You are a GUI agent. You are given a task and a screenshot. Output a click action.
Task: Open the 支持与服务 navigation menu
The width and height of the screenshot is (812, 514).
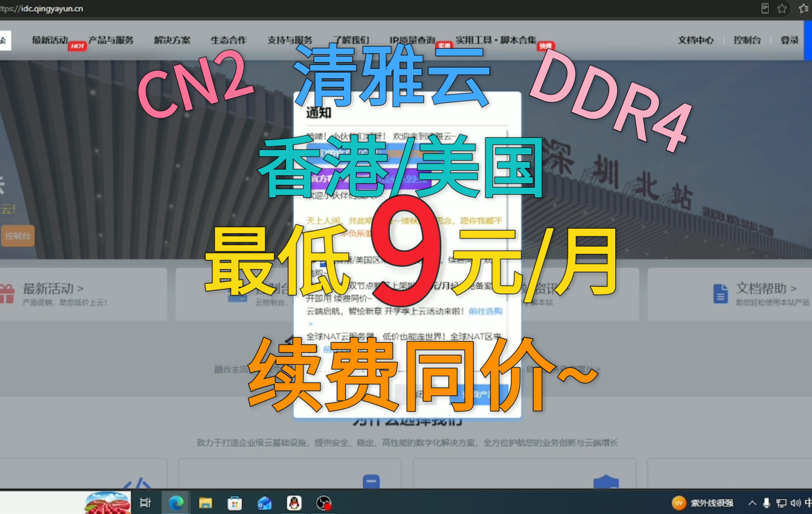click(290, 40)
